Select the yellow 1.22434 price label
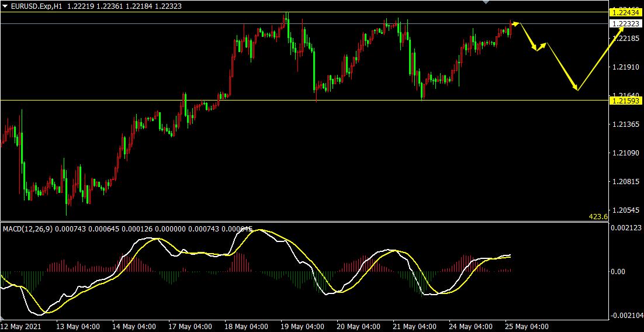 point(625,12)
